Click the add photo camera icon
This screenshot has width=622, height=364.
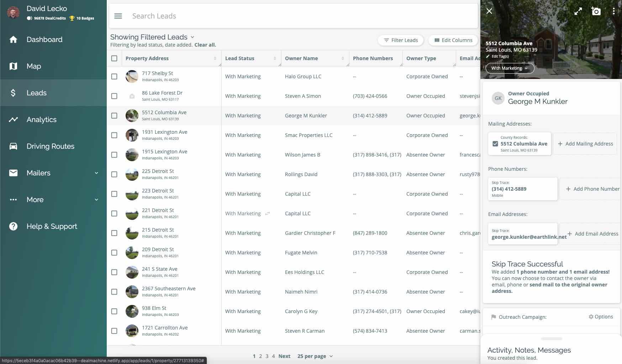(596, 11)
